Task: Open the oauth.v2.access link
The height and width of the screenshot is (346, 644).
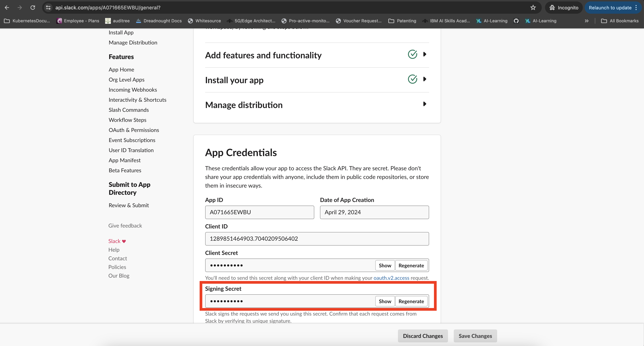Action: [x=391, y=278]
